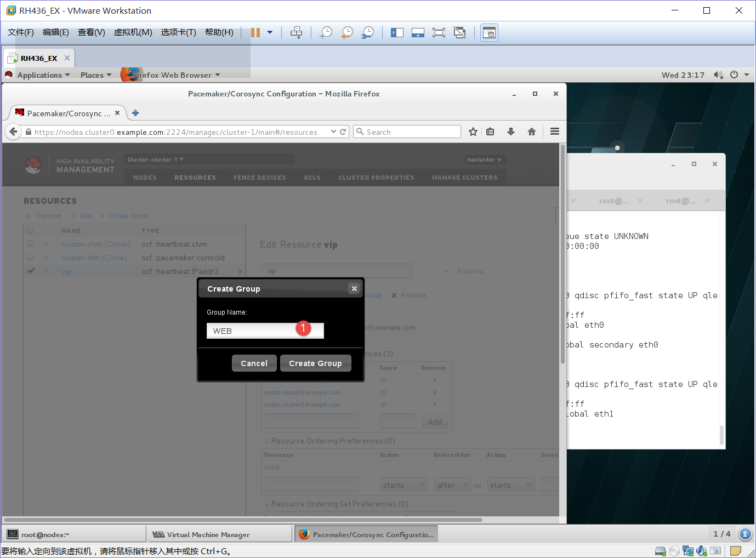Take a snapshot of the virtual machine

[x=326, y=32]
